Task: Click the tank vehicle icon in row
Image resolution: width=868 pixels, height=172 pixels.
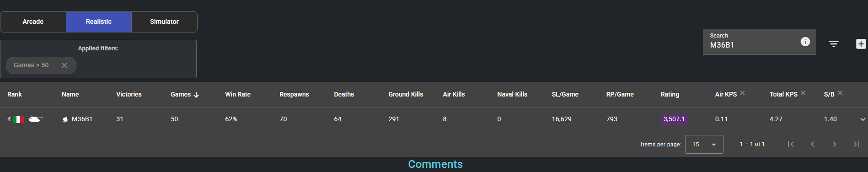Action: click(35, 119)
